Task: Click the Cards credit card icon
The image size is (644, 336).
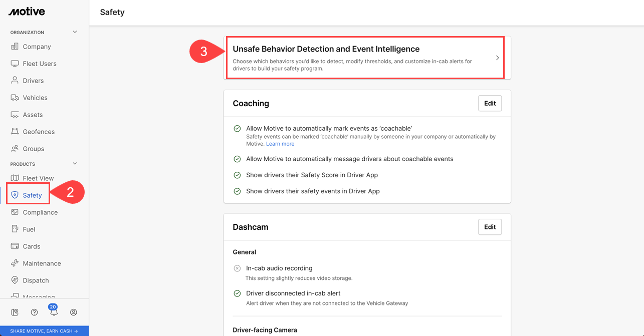Action: pyautogui.click(x=15, y=246)
